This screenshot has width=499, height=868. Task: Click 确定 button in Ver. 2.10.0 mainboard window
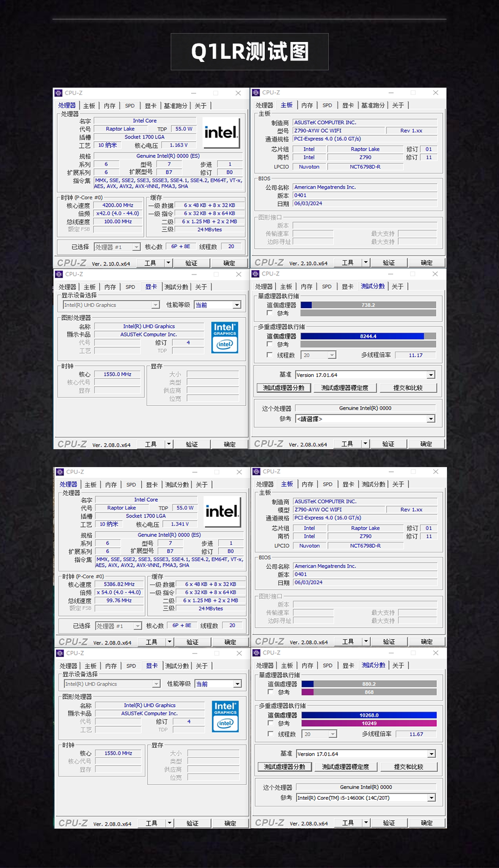[x=427, y=262]
